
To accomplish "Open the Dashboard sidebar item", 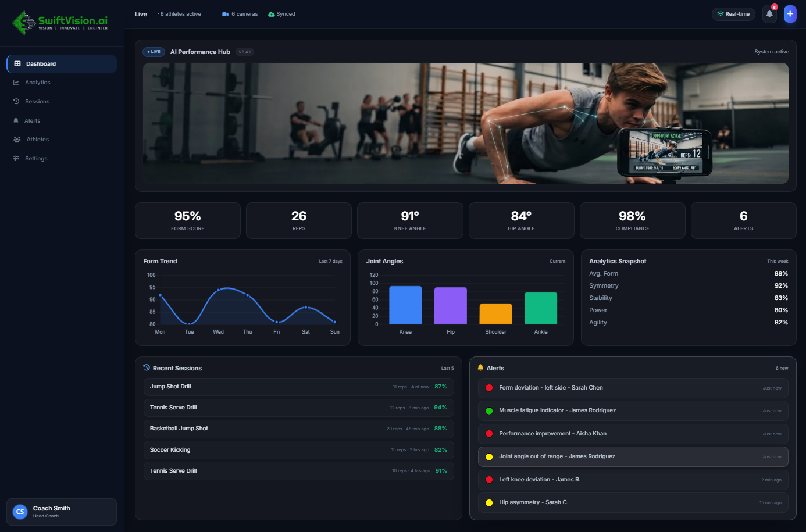I will click(x=62, y=64).
